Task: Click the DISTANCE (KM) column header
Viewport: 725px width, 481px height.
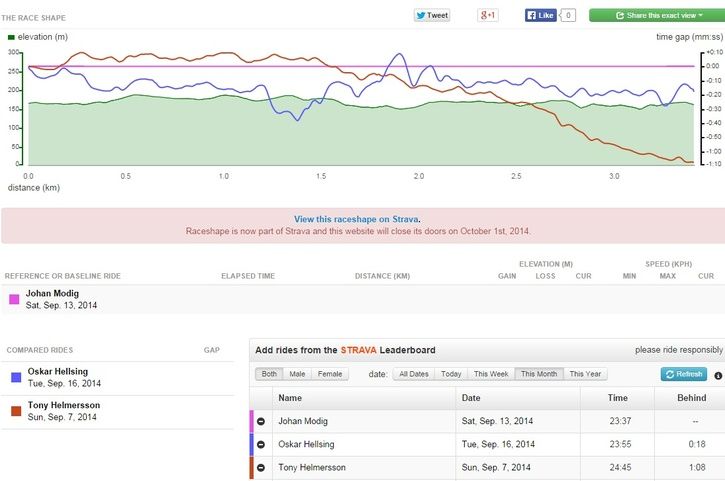Action: pyautogui.click(x=382, y=276)
